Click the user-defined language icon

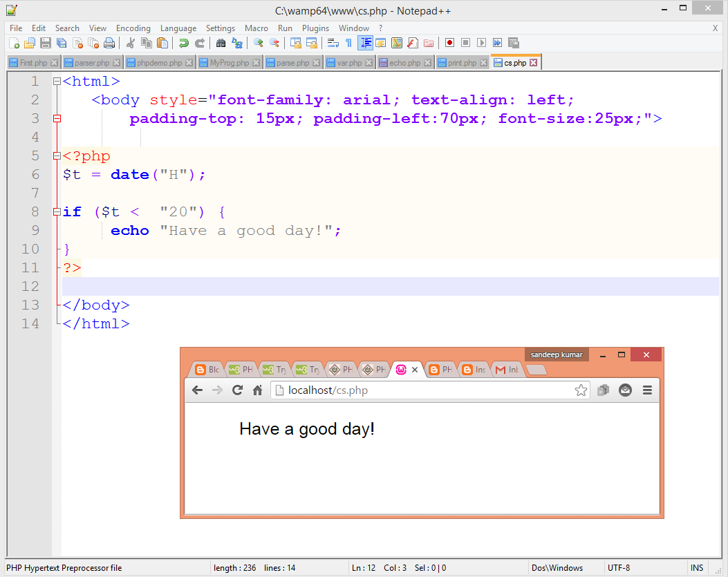pos(381,43)
